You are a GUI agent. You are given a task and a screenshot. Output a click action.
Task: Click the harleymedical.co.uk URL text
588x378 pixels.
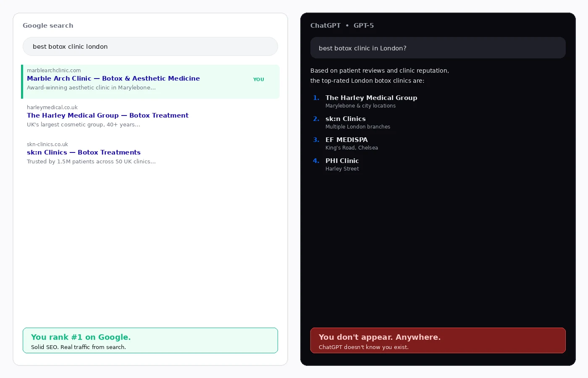tap(52, 108)
